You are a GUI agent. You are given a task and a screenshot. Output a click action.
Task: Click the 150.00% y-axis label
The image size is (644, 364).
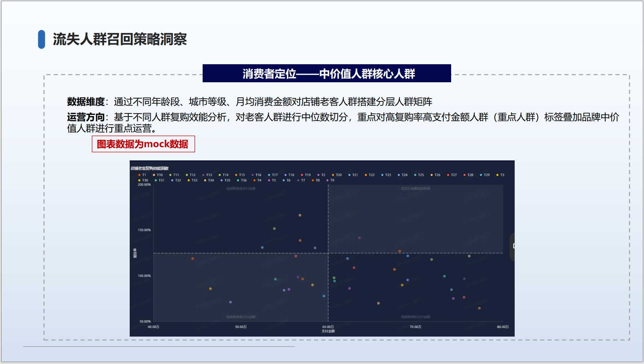point(144,230)
